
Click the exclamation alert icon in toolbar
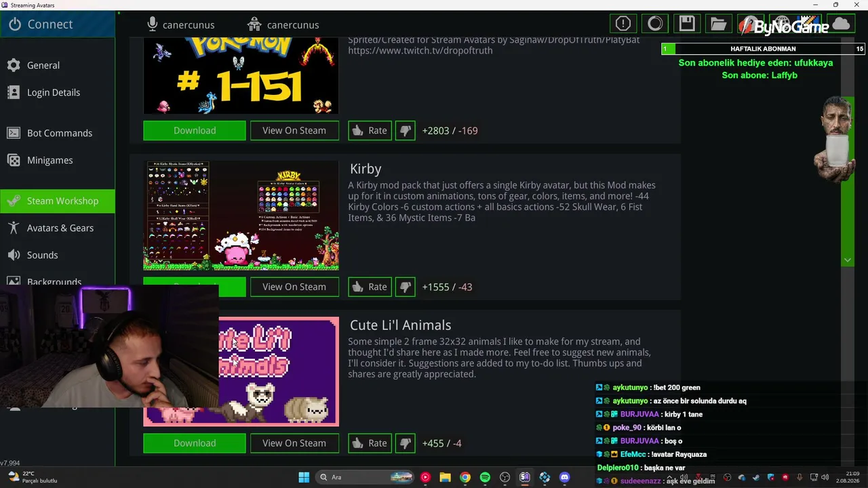(623, 24)
